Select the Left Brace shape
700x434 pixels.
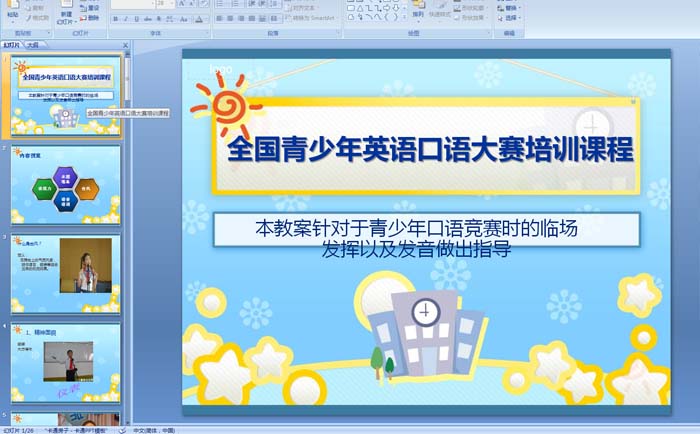point(387,17)
